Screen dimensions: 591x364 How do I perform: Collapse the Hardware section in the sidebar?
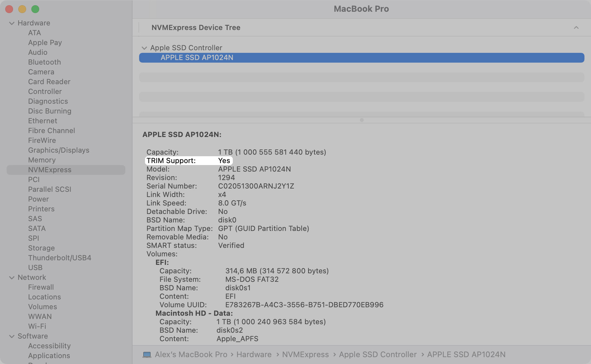(x=11, y=23)
